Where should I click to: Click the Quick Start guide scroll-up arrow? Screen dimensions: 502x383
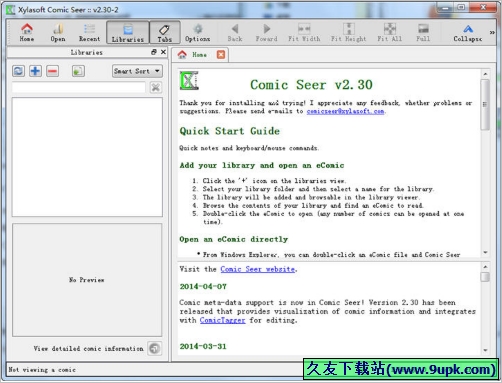[x=485, y=74]
